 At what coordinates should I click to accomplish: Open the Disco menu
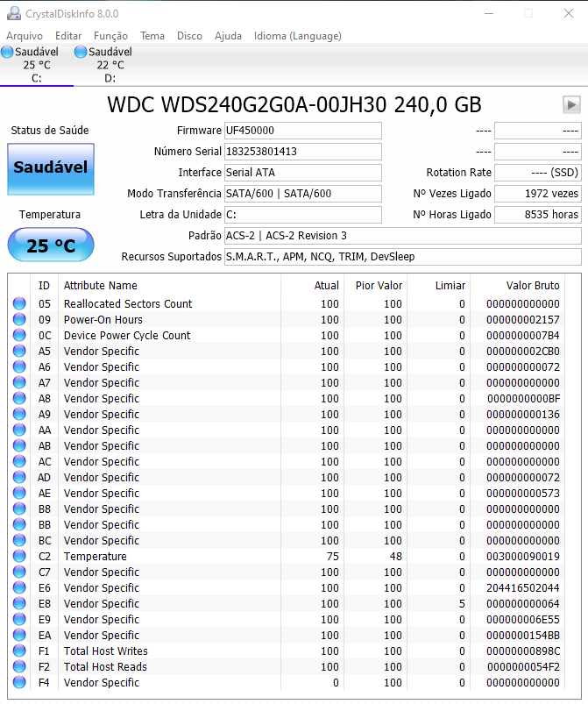coord(189,36)
